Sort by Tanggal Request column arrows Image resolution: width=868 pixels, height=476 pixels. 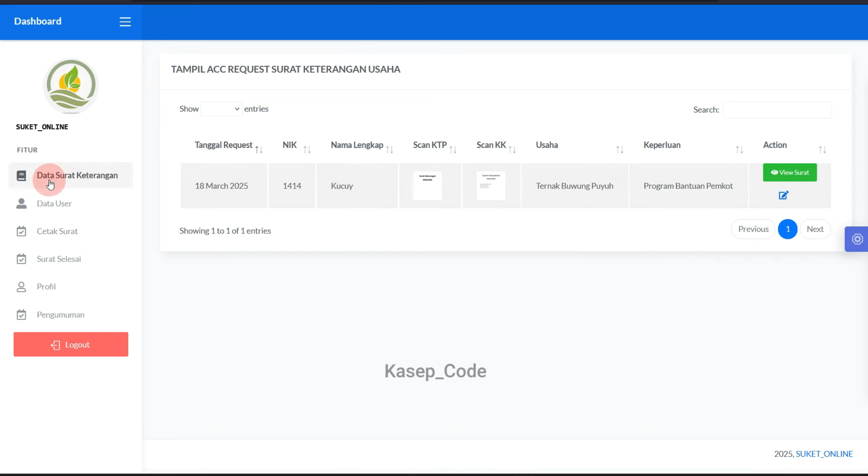[259, 149]
